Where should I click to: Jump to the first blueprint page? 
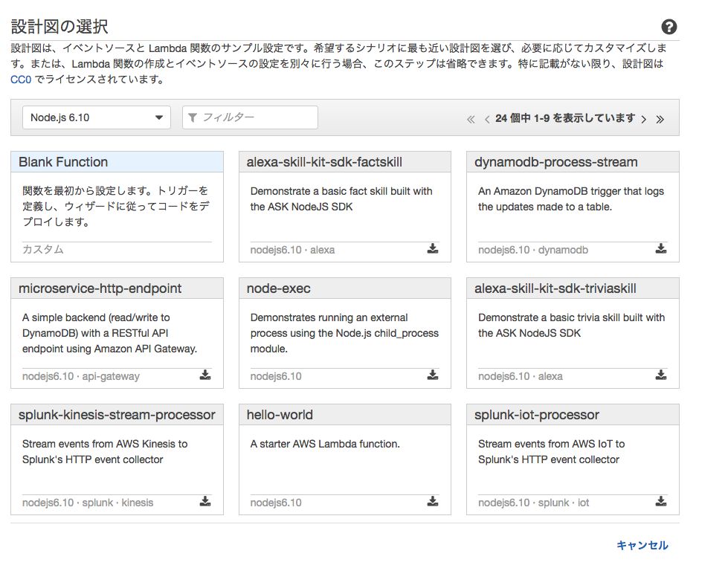471,117
